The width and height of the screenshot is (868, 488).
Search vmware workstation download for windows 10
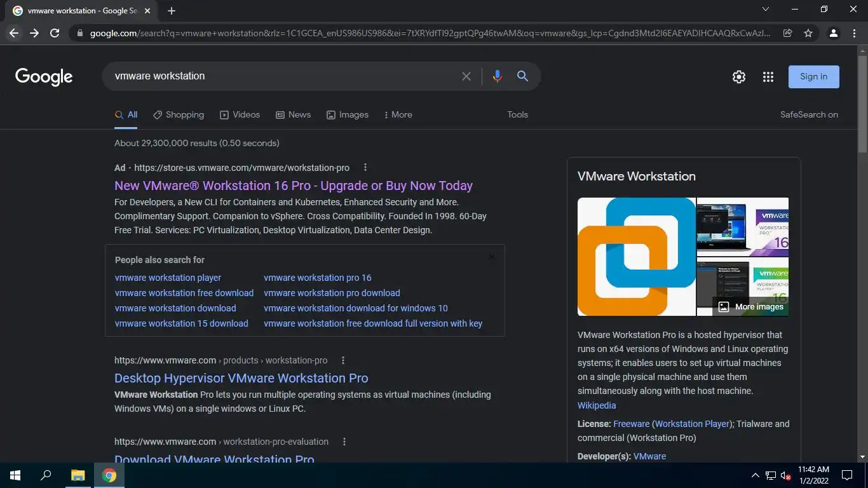click(x=356, y=308)
